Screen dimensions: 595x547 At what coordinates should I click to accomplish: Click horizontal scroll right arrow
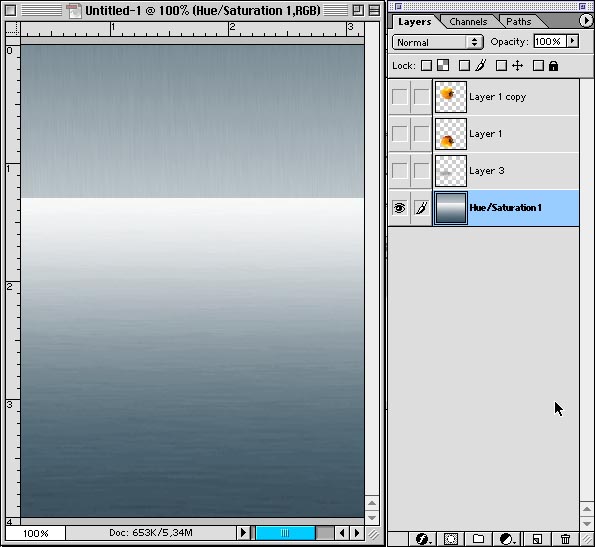pyautogui.click(x=357, y=533)
